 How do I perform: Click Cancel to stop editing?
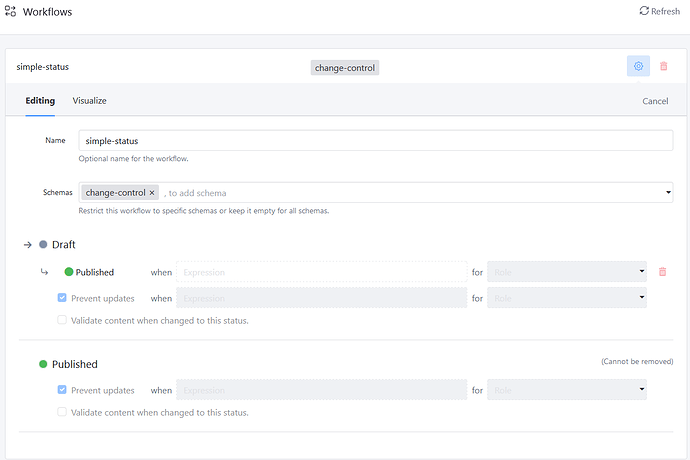[x=655, y=101]
